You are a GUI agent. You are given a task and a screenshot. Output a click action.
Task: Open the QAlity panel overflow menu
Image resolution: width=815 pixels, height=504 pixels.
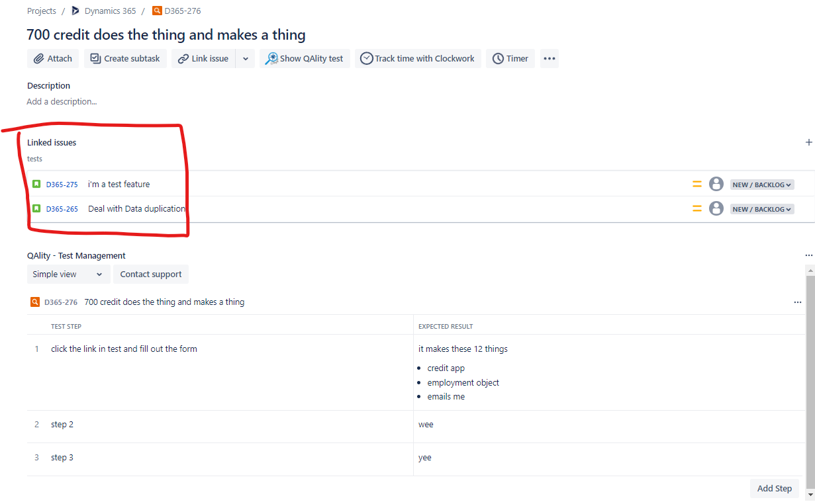click(808, 255)
